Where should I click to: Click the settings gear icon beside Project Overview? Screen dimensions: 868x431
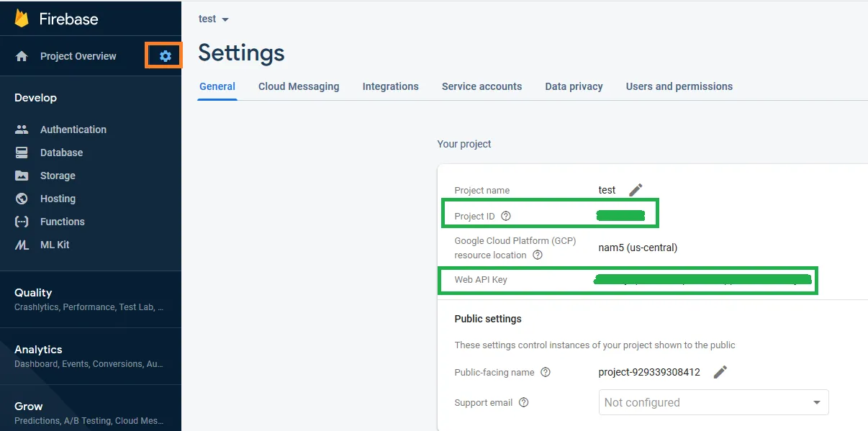point(166,56)
